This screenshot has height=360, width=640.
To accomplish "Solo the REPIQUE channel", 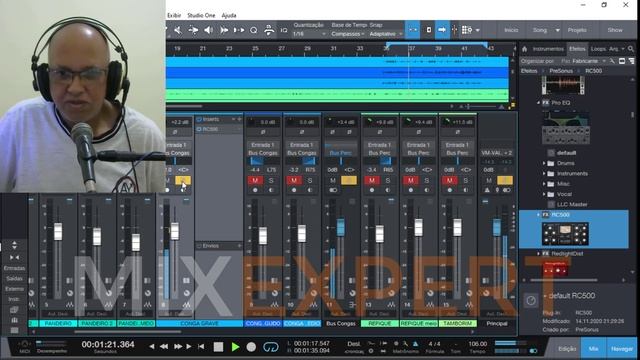I will click(388, 180).
